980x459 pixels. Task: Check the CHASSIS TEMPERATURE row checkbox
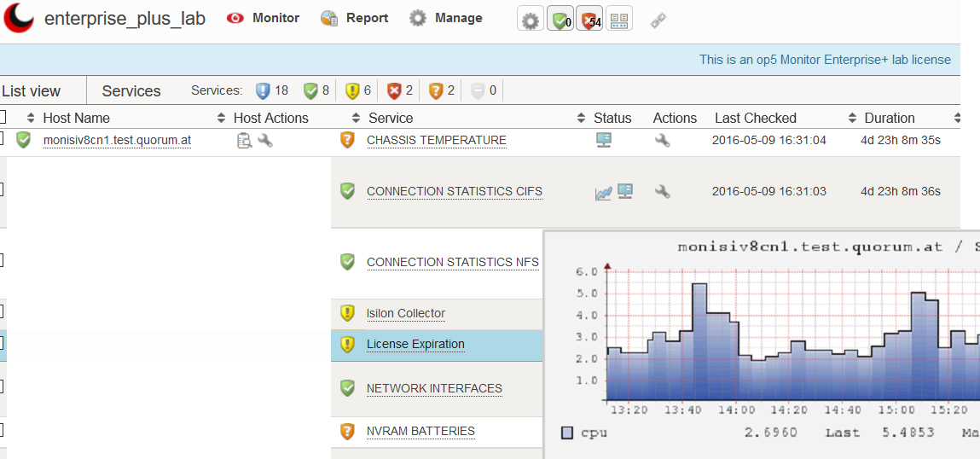1,139
